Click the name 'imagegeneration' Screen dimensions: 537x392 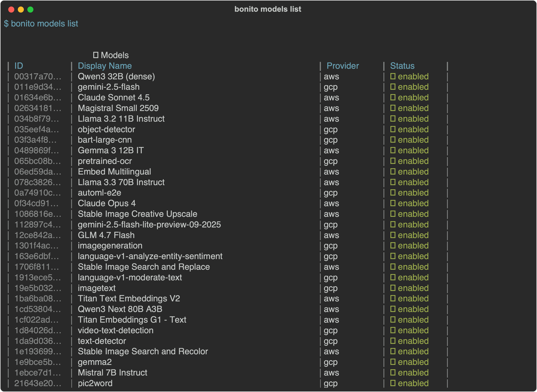pyautogui.click(x=110, y=246)
